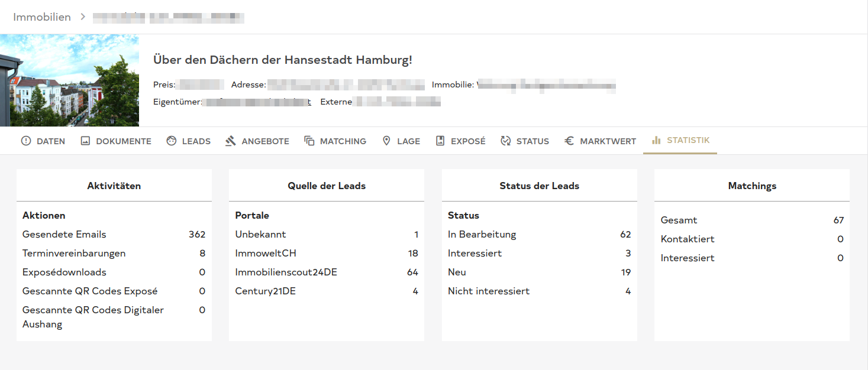Click the Dokumente image icon

pyautogui.click(x=85, y=141)
